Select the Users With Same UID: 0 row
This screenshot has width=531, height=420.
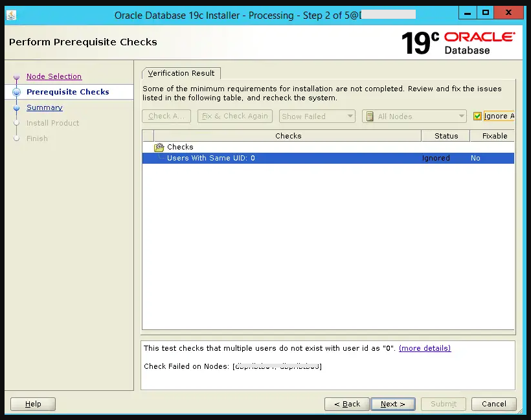(328, 158)
